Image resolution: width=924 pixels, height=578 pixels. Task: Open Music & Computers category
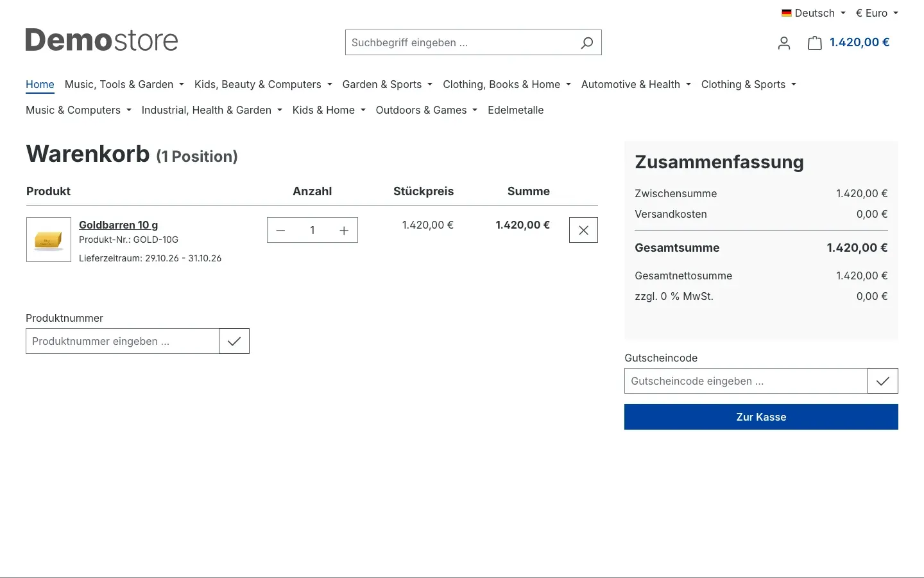point(78,110)
